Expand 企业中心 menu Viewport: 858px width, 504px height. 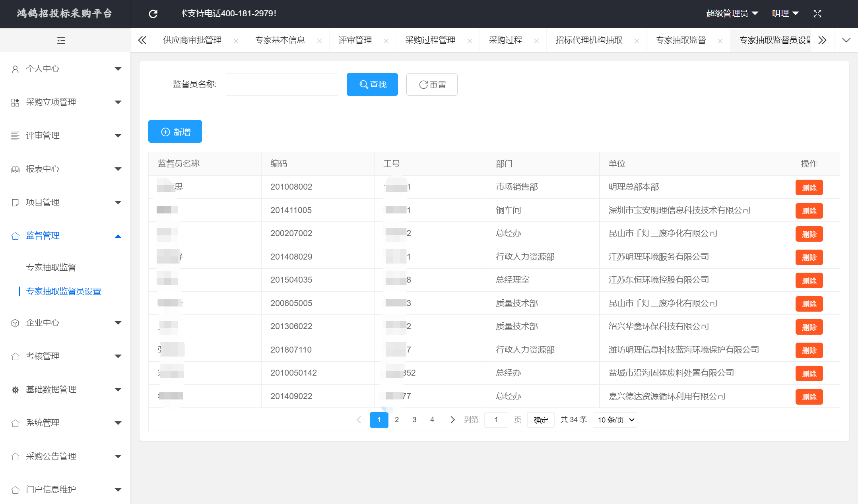pos(65,323)
